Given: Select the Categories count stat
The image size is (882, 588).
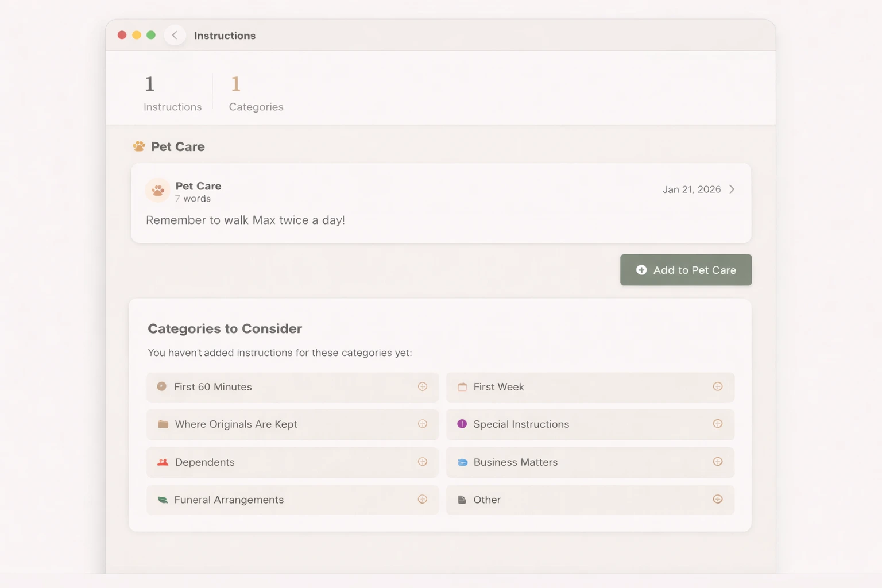Looking at the screenshot, I should tap(256, 93).
